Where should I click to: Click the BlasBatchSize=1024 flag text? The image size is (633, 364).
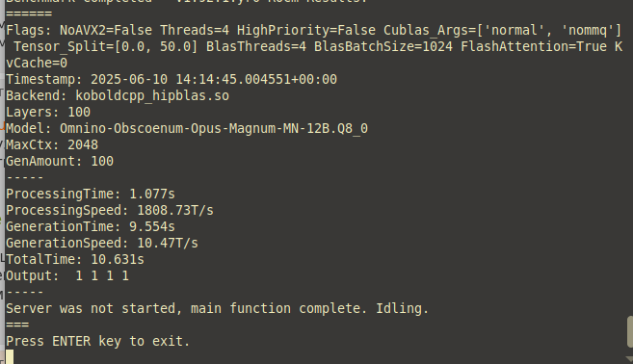pos(383,47)
